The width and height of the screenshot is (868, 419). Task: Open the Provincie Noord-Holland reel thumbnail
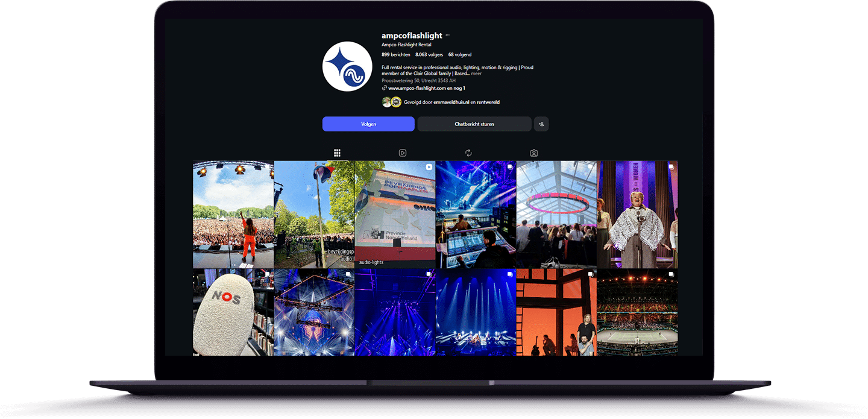click(395, 214)
